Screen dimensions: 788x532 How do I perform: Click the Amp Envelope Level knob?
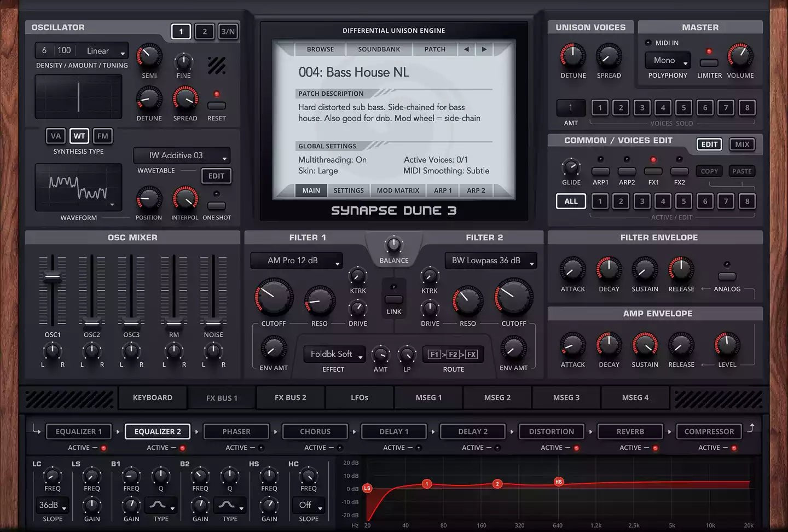727,345
